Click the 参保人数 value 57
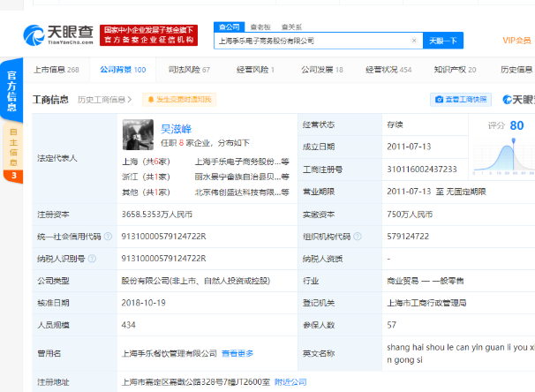This screenshot has height=392, width=535. pos(391,325)
